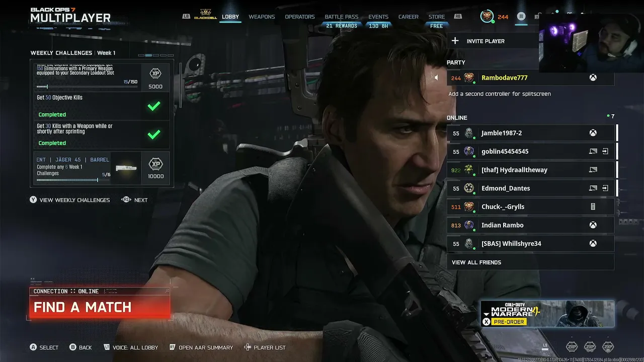Click Chuck-_-Grylls's avatar emblem
The image size is (644, 362).
[x=469, y=207]
